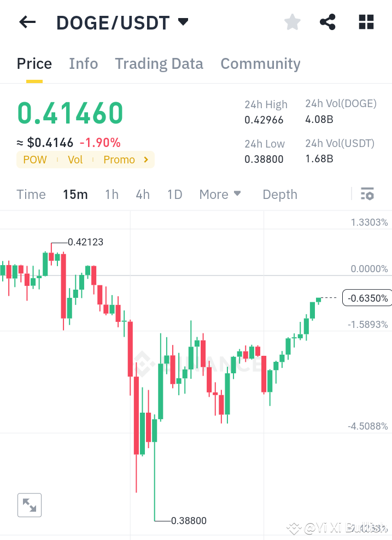This screenshot has width=392, height=540.
Task: Click the POW label
Action: coord(34,160)
